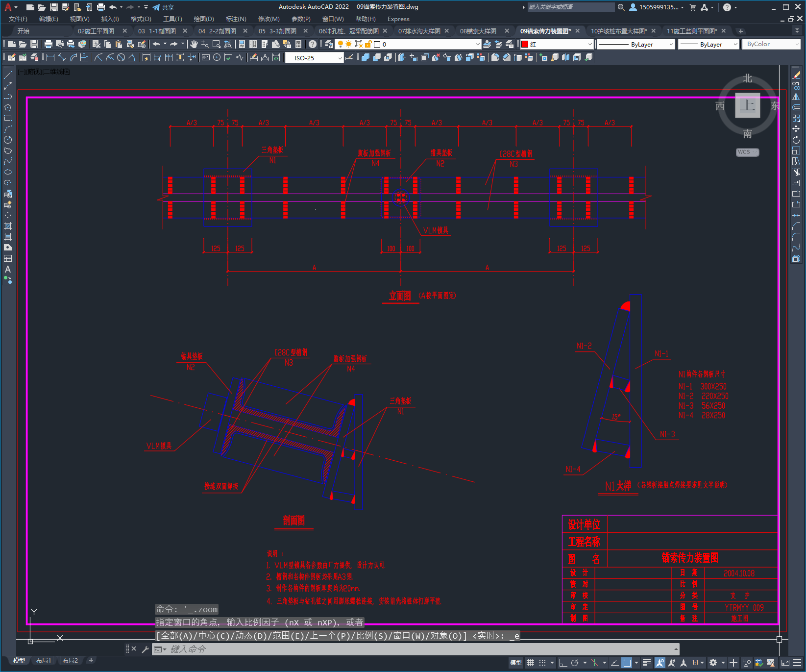This screenshot has width=806, height=672.
Task: Toggle drawing grid display in status bar
Action: tap(531, 663)
